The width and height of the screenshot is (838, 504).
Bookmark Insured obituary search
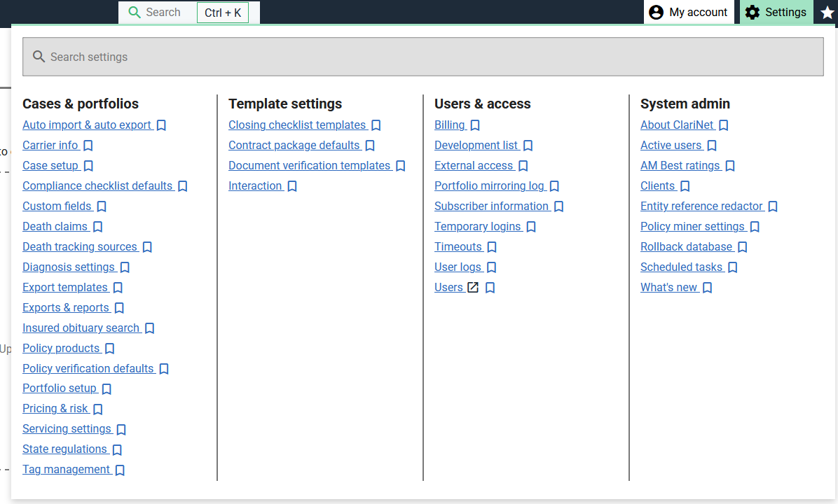click(x=150, y=328)
